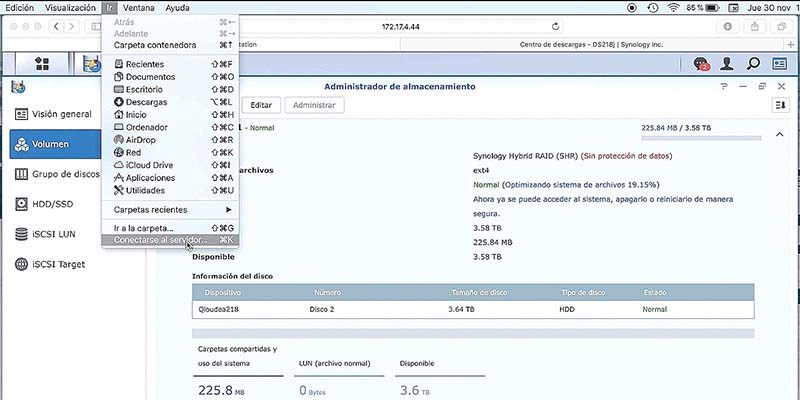The image size is (800, 400).
Task: Open DSM notifications chat bubble icon
Action: click(702, 64)
